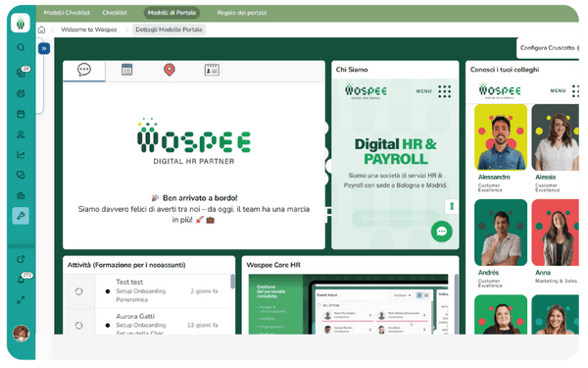Image resolution: width=588 pixels, height=368 pixels.
Task: Open Alessia's colleague photo card
Action: point(556,137)
